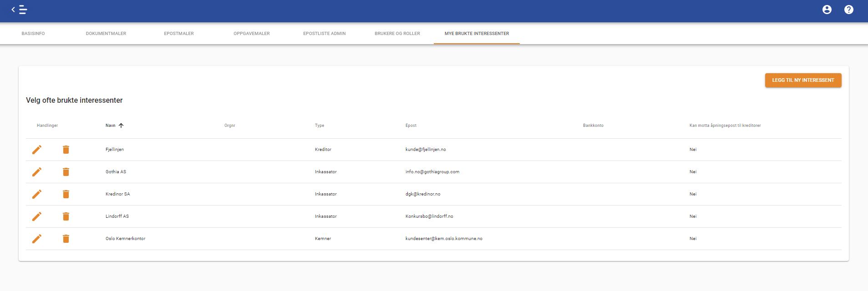Sort table by Type column header
The image size is (868, 291).
coord(320,125)
